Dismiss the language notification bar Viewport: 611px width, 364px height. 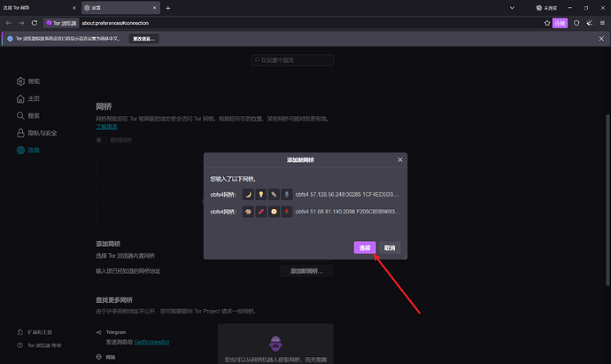click(601, 39)
